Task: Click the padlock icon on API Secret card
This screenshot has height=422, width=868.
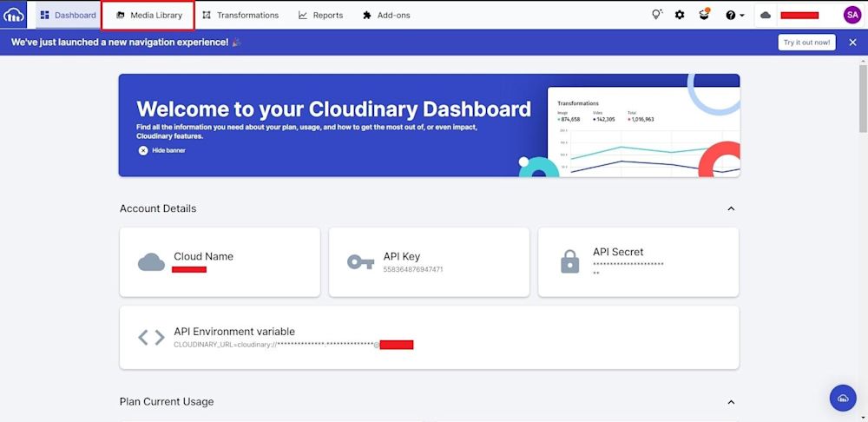Action: pos(569,262)
